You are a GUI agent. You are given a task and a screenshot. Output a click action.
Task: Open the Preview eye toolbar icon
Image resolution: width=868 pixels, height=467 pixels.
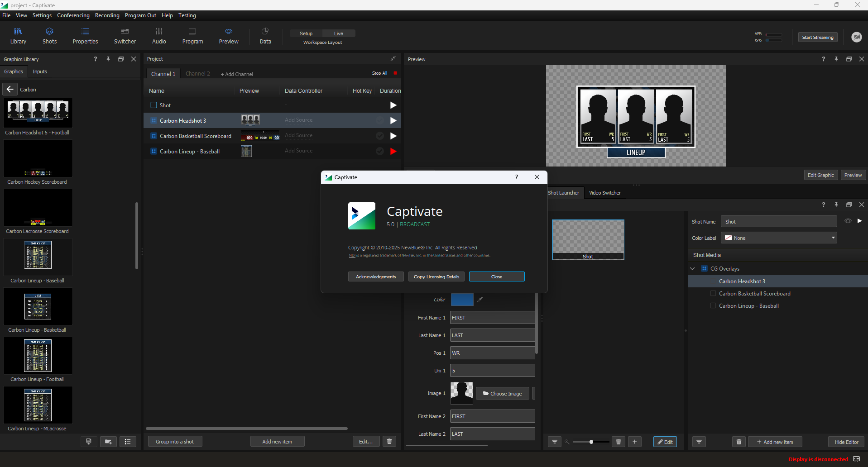[x=229, y=36]
